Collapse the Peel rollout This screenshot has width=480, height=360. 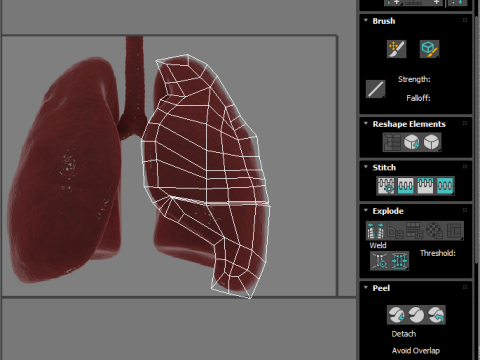coord(366,288)
